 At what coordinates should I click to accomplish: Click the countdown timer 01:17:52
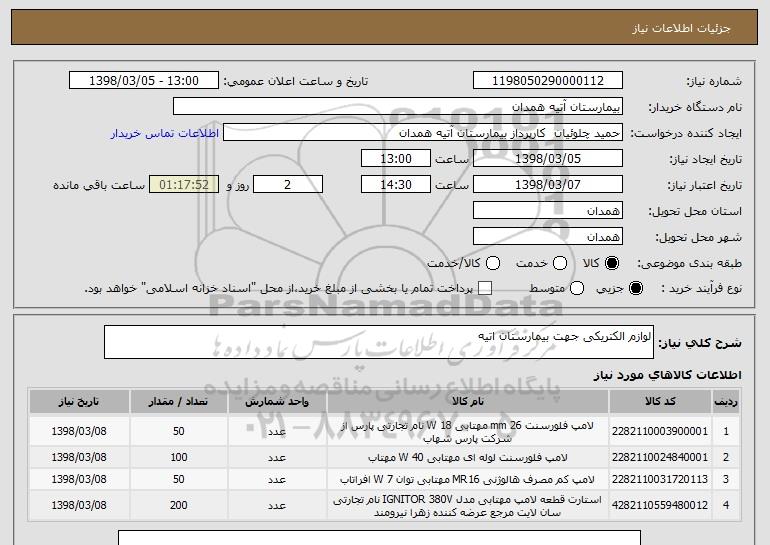[x=184, y=185]
